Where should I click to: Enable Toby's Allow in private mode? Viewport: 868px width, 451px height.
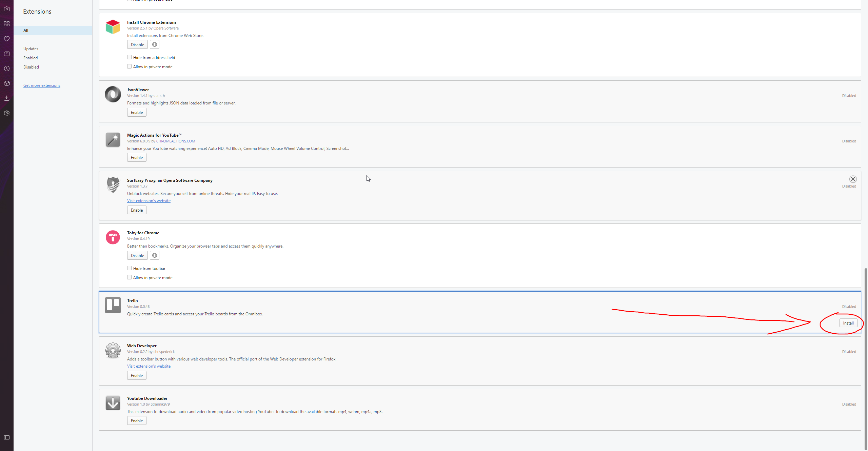[130, 277]
